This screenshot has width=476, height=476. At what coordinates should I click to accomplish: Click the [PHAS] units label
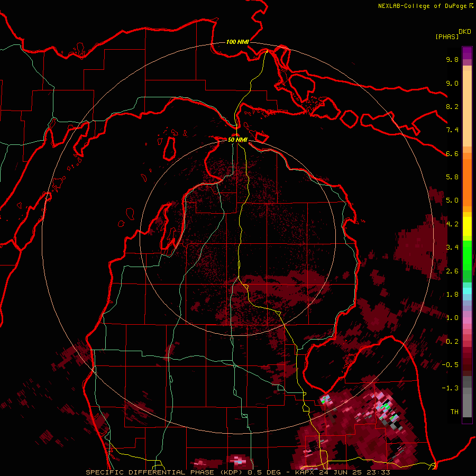pyautogui.click(x=447, y=37)
